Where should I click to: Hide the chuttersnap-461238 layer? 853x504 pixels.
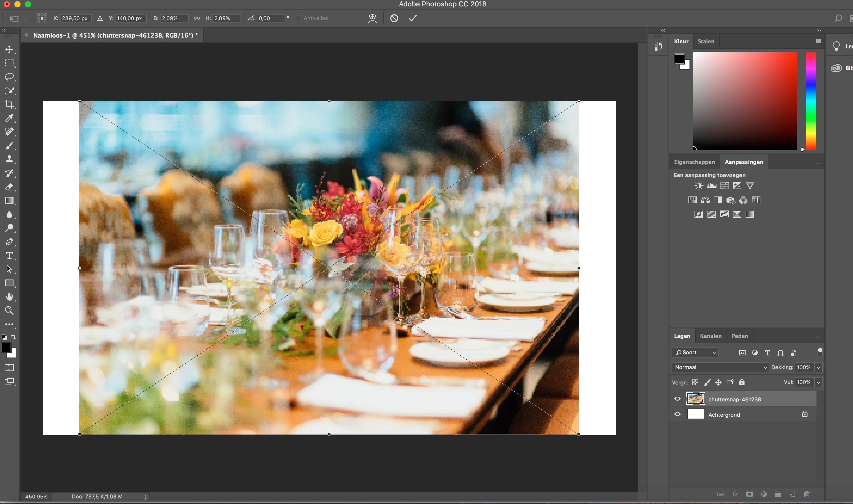point(677,399)
